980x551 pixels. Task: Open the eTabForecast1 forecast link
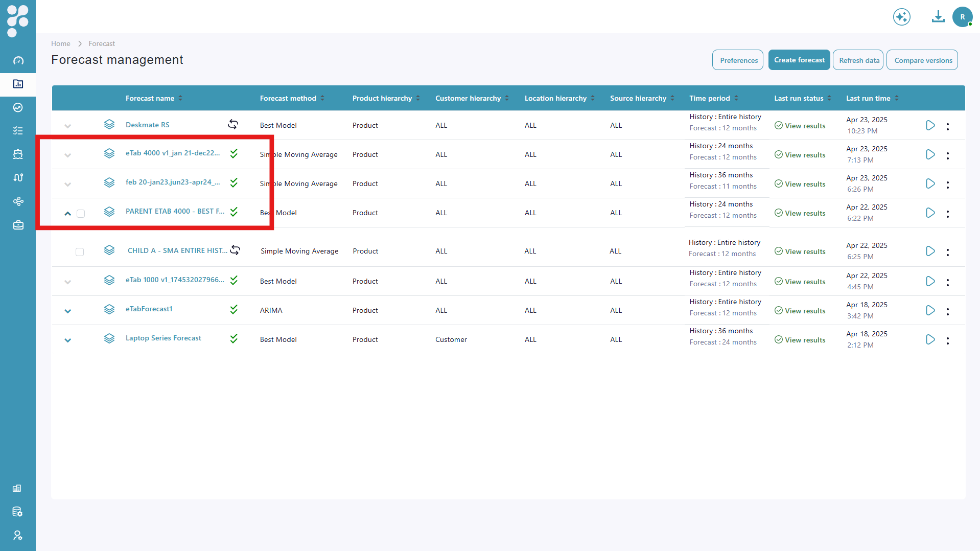149,309
